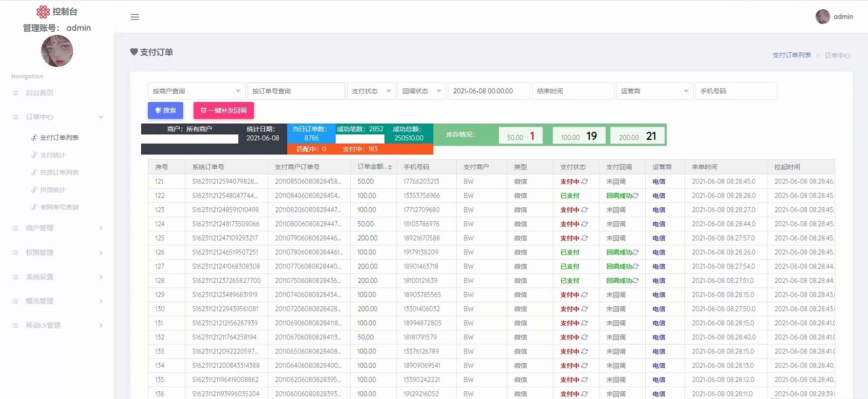Open the 回调状态 dropdown
The image size is (868, 399).
click(422, 91)
